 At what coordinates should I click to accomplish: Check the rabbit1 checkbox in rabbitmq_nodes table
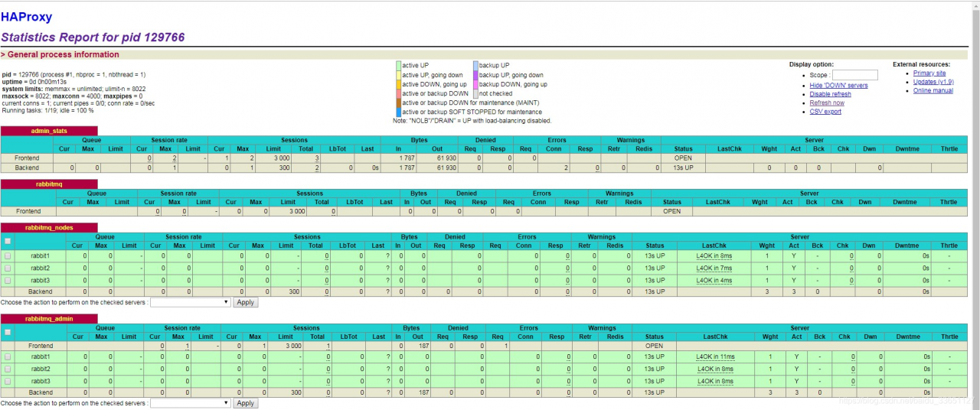[8, 255]
